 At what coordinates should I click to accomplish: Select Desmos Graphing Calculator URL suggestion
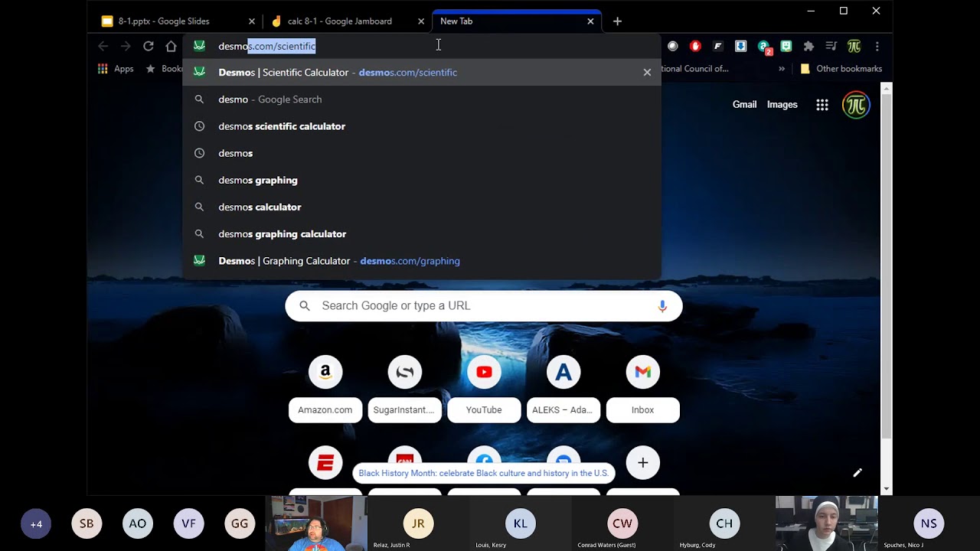(421, 261)
